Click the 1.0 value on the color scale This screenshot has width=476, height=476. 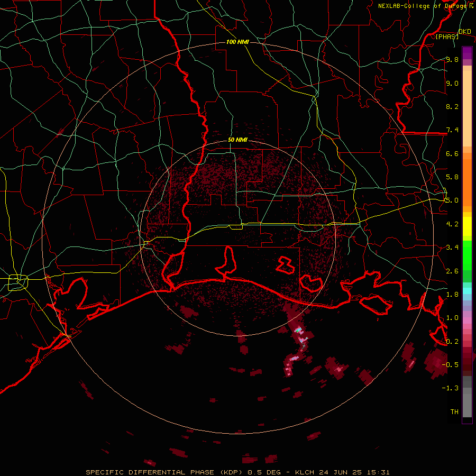point(452,317)
